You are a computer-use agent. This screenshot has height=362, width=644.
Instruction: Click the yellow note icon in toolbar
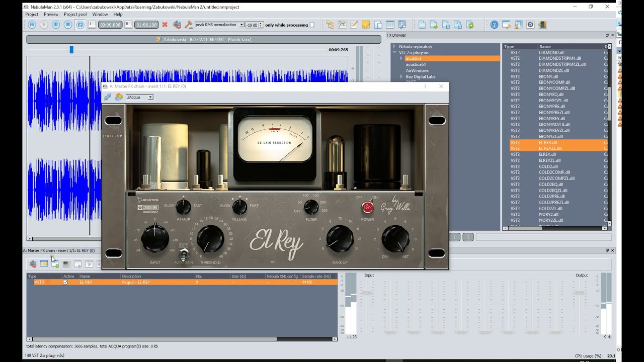click(x=366, y=25)
